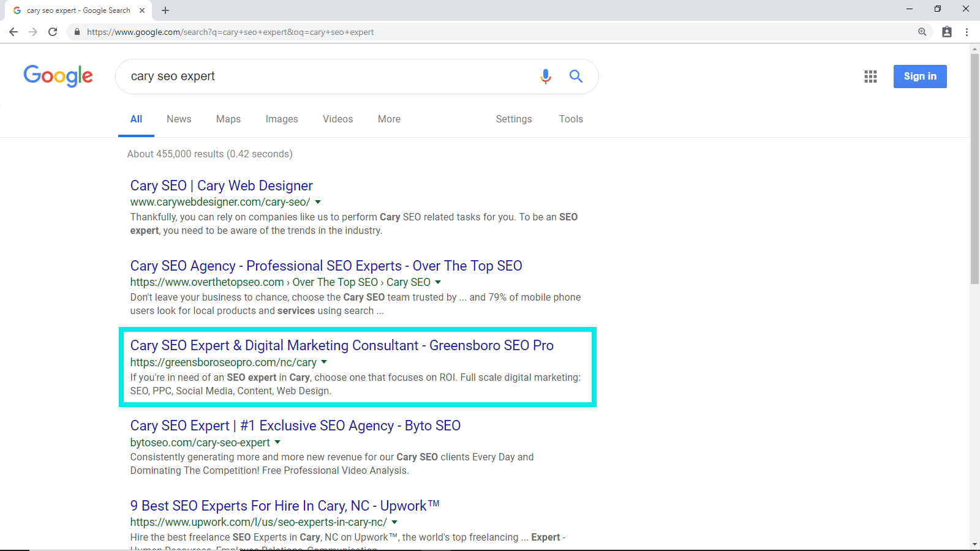Click the Sign in button
This screenshot has height=551, width=980.
(x=920, y=77)
